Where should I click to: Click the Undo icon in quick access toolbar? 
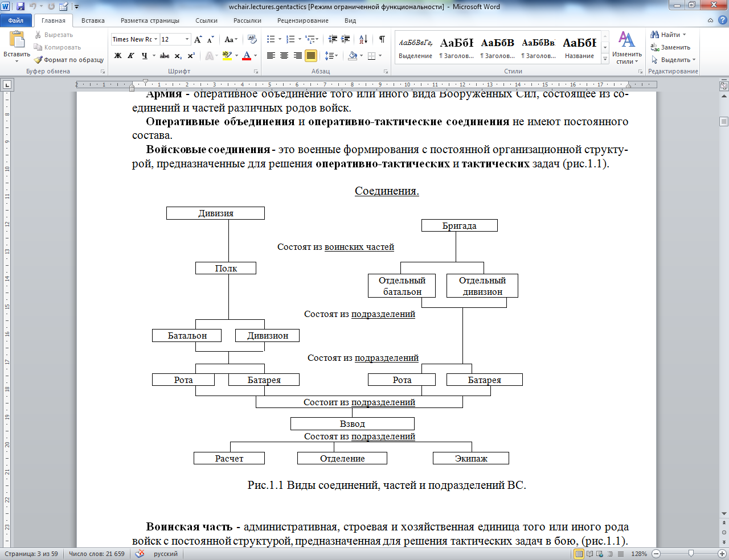33,7
